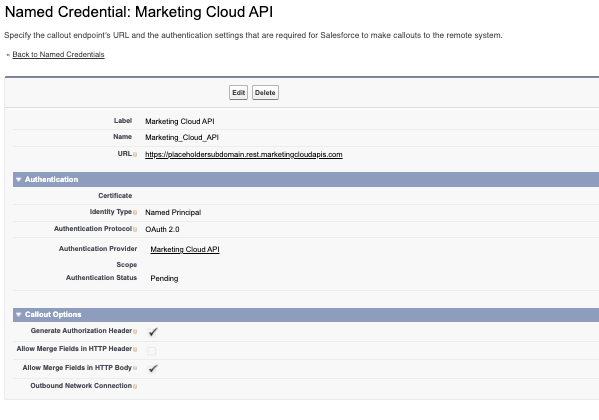Select the 'Pending' authentication status value
This screenshot has height=420, width=599.
pyautogui.click(x=164, y=278)
